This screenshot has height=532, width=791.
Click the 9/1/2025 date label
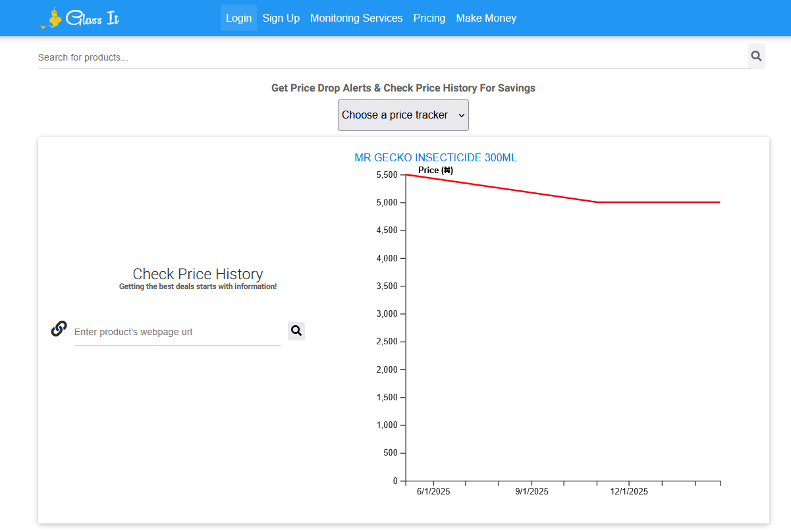pos(532,491)
